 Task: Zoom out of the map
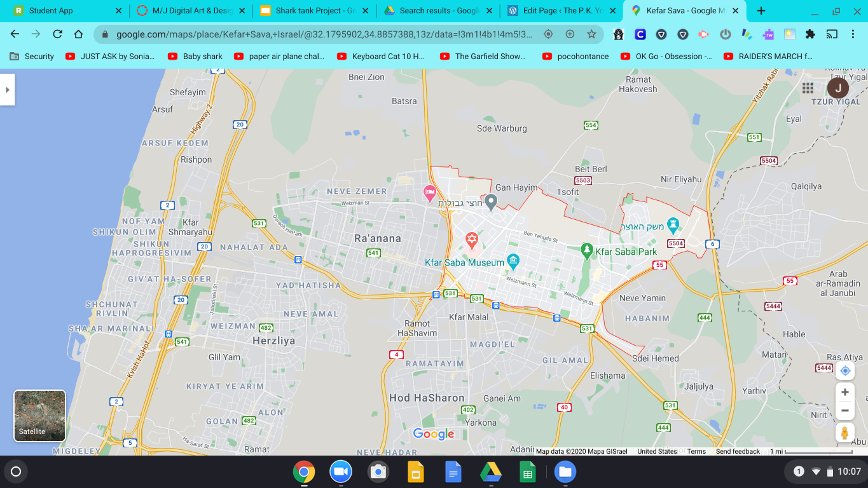point(844,410)
